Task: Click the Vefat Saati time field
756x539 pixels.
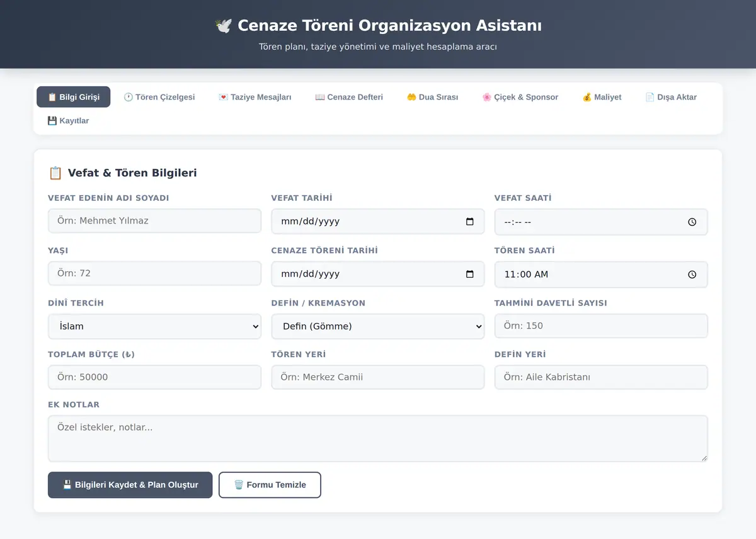Action: click(x=601, y=222)
